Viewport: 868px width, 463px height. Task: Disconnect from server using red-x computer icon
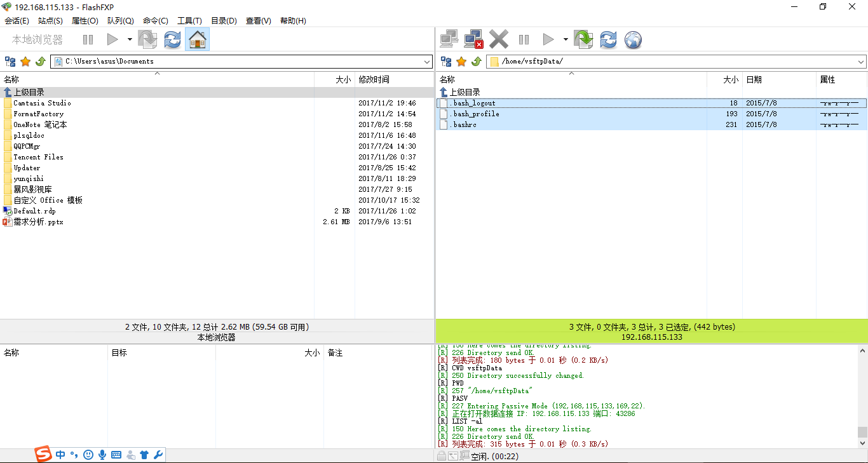474,39
